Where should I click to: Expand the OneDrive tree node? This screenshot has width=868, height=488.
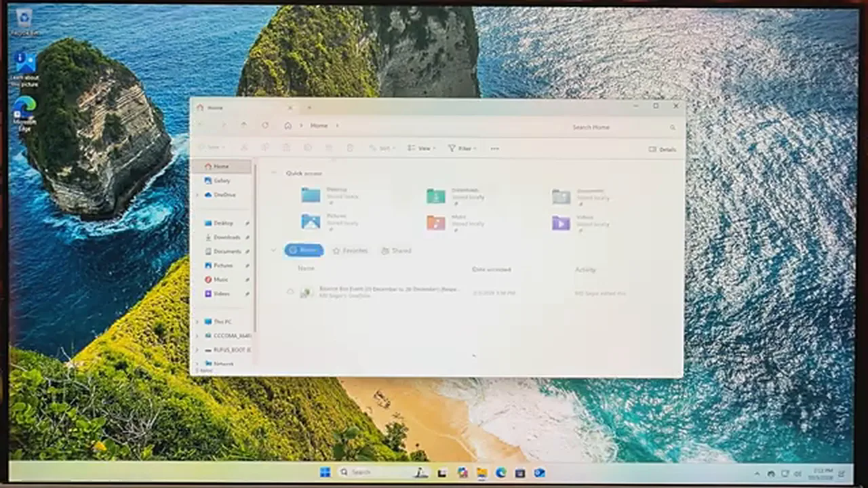197,195
